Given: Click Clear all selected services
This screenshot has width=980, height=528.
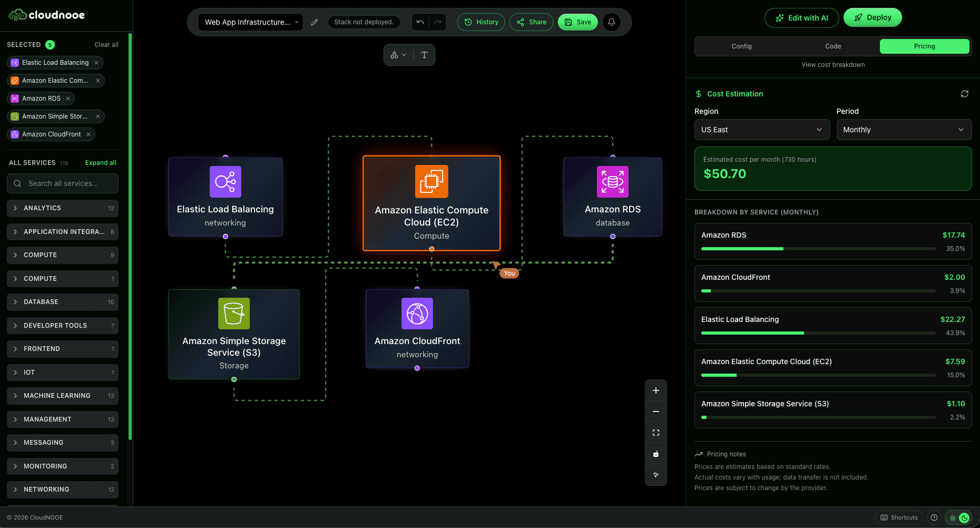Looking at the screenshot, I should point(106,45).
